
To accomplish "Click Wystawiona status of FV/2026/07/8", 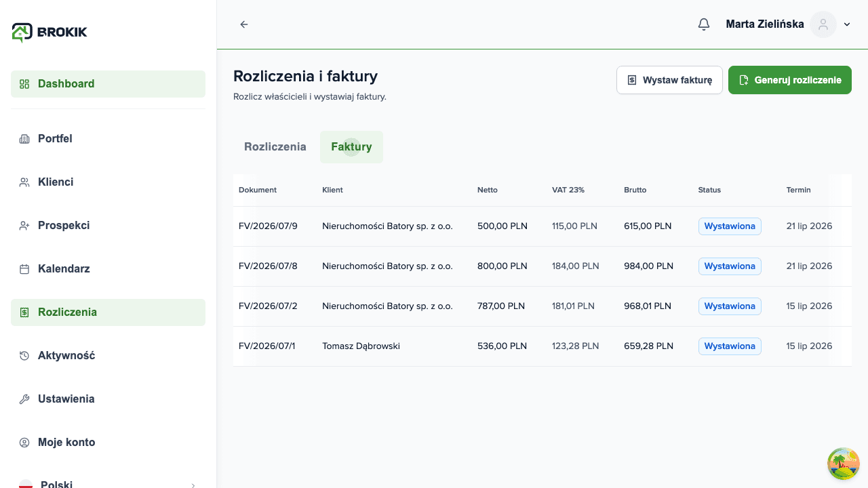I will 730,266.
